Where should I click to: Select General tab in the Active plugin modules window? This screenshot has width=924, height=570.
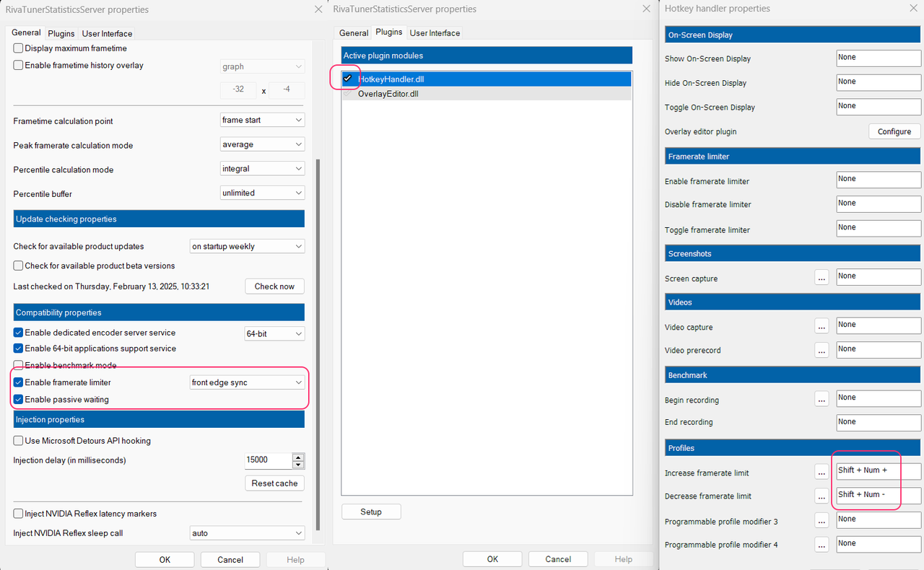354,33
